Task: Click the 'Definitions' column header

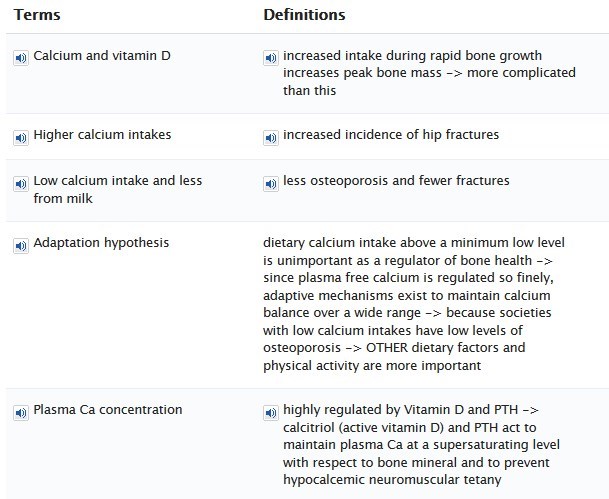Action: (x=304, y=15)
